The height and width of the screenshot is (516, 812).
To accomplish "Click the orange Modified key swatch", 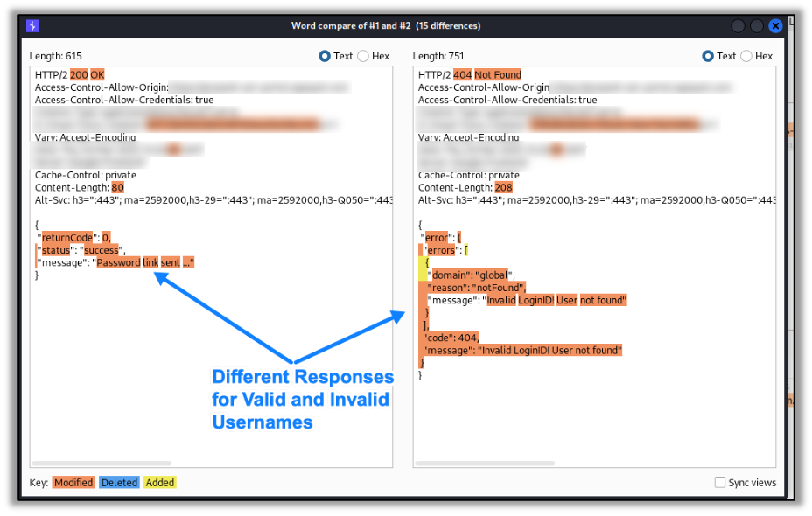I will click(73, 482).
